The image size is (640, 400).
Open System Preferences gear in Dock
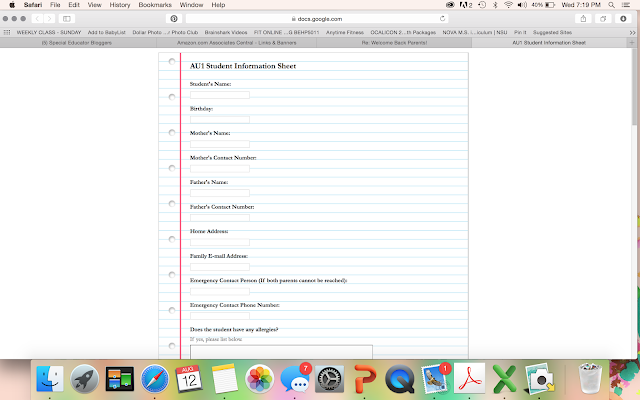(330, 379)
